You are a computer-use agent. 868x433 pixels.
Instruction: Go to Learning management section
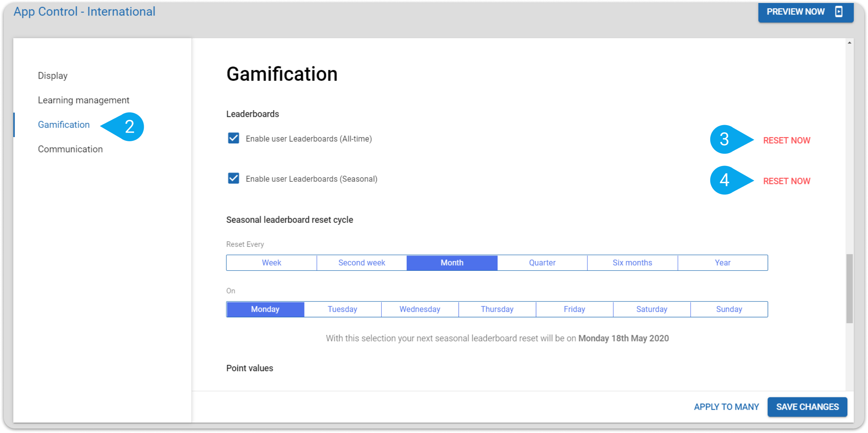pyautogui.click(x=83, y=100)
